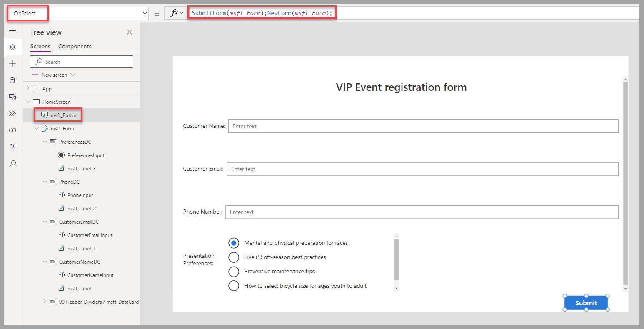Open the Data cylinder icon in left rail

(x=12, y=80)
